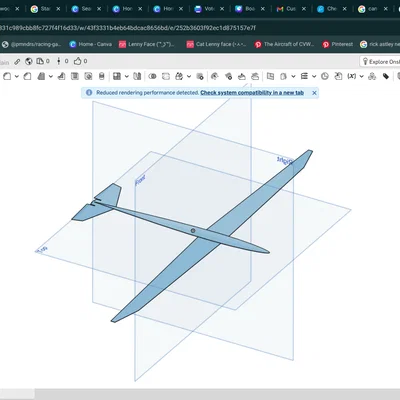Click the Rib tool icon
This screenshot has height=400, width=400.
(61, 76)
